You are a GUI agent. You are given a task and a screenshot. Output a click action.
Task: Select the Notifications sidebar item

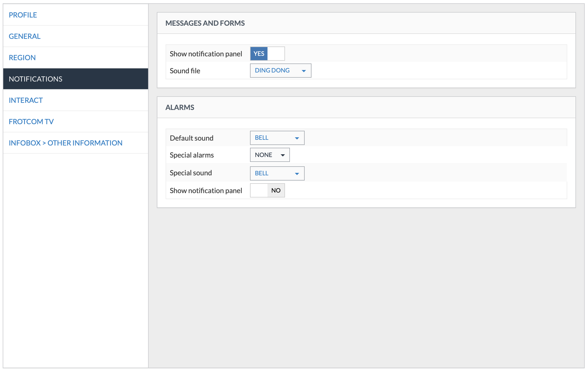click(x=36, y=79)
